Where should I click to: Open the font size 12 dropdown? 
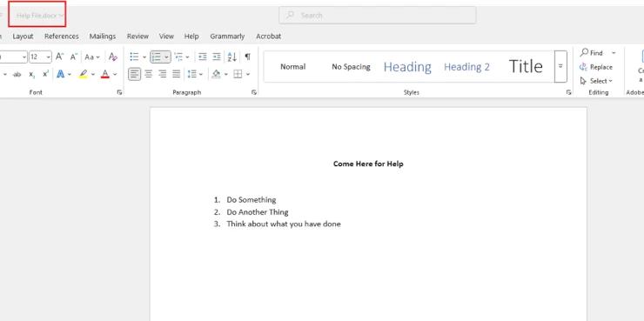49,57
